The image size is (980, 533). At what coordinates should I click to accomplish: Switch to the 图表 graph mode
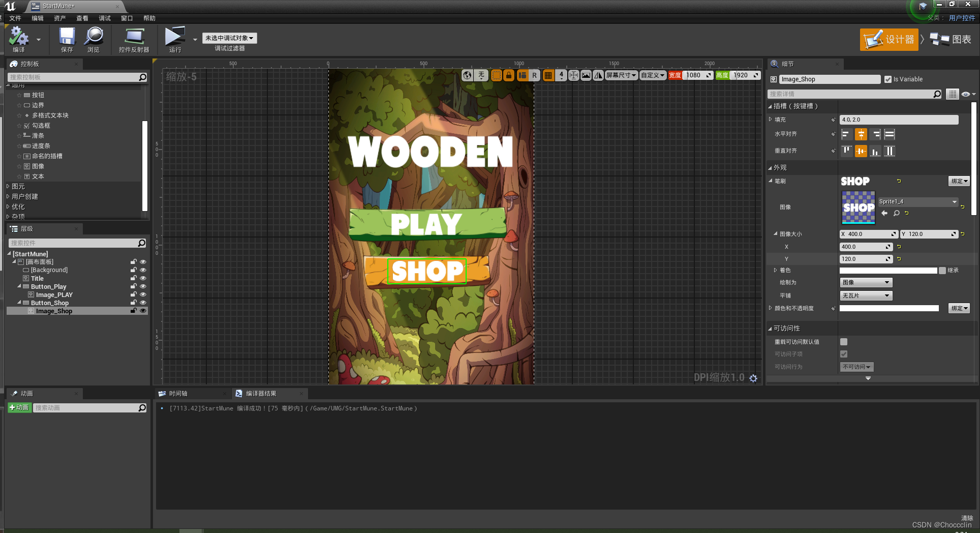pyautogui.click(x=951, y=40)
